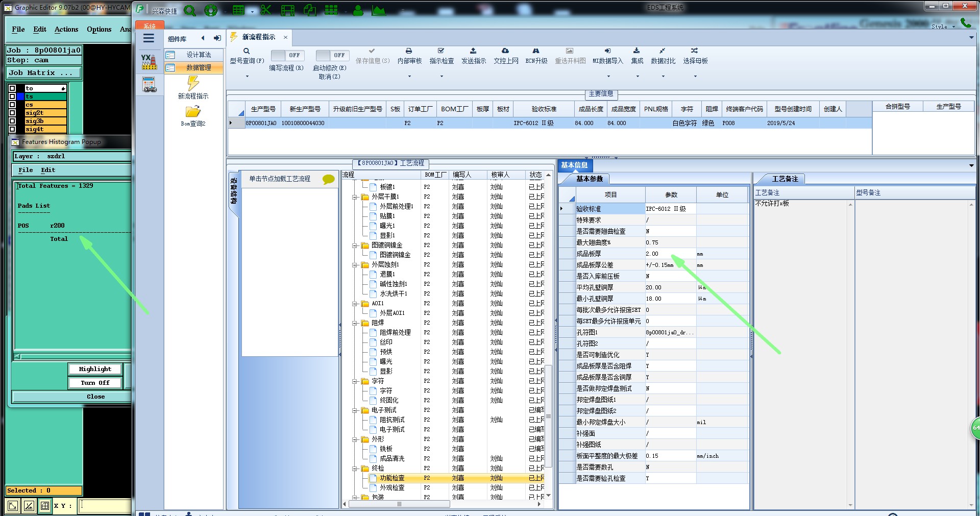Select the 工艺备注 tab
Image resolution: width=980 pixels, height=516 pixels.
785,179
